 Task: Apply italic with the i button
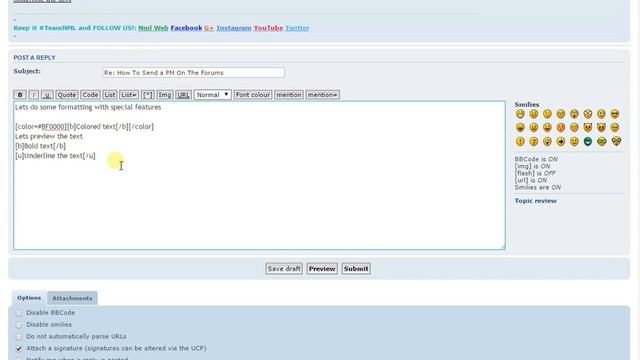(34, 95)
